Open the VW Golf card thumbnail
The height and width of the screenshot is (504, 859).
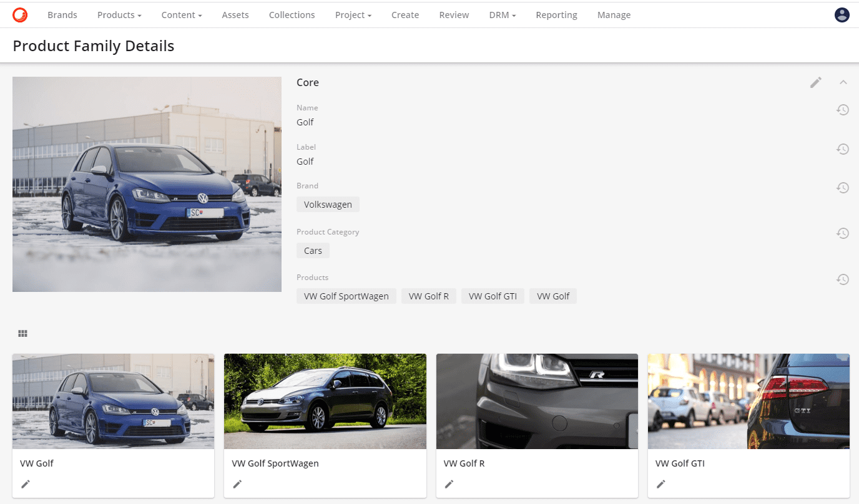click(x=113, y=402)
